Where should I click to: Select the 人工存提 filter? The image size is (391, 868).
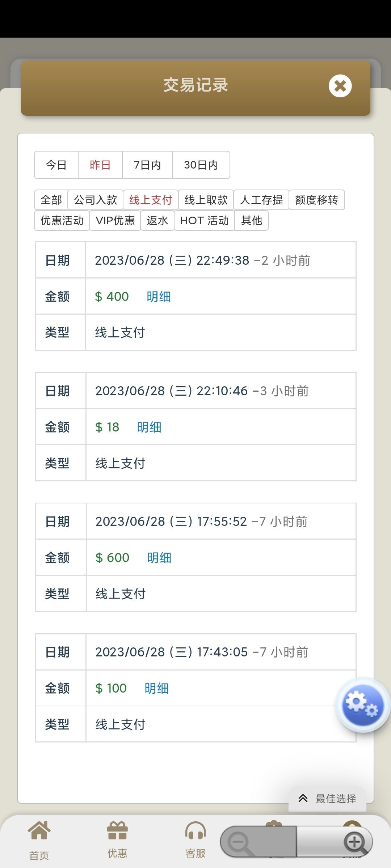[261, 200]
